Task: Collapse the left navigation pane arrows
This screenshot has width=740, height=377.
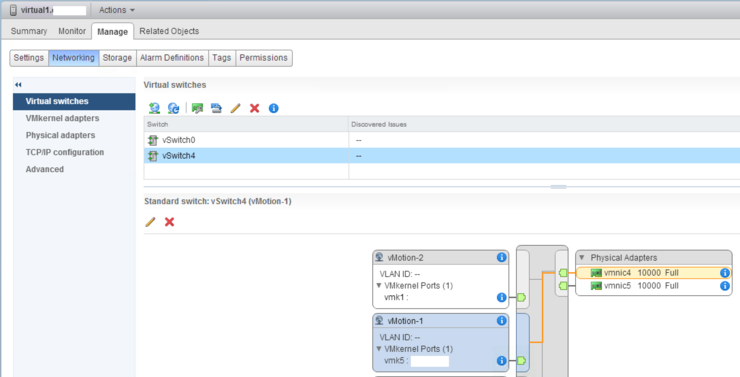Action: (18, 85)
